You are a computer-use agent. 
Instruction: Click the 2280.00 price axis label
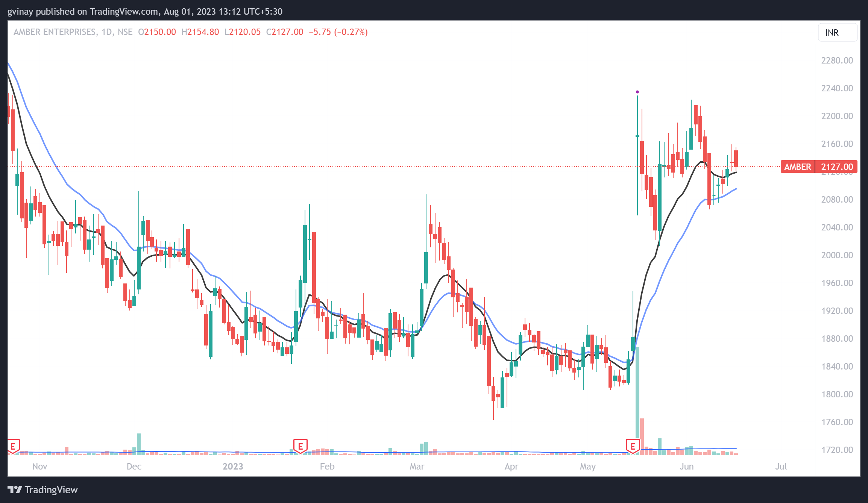click(x=837, y=61)
